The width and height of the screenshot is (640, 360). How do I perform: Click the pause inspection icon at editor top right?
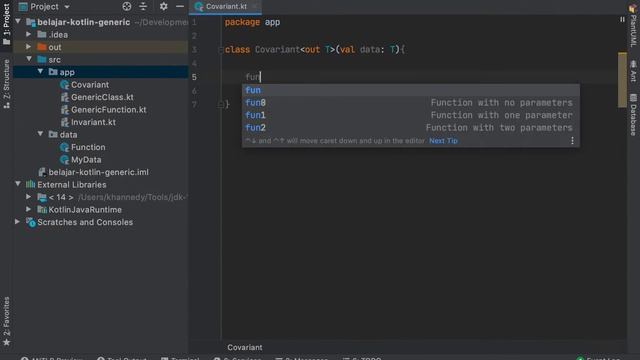622,19
